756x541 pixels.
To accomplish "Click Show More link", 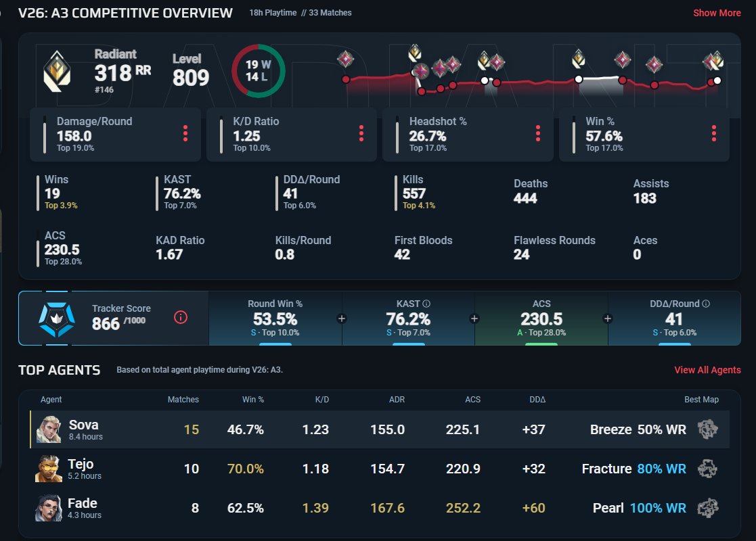I will [x=717, y=13].
